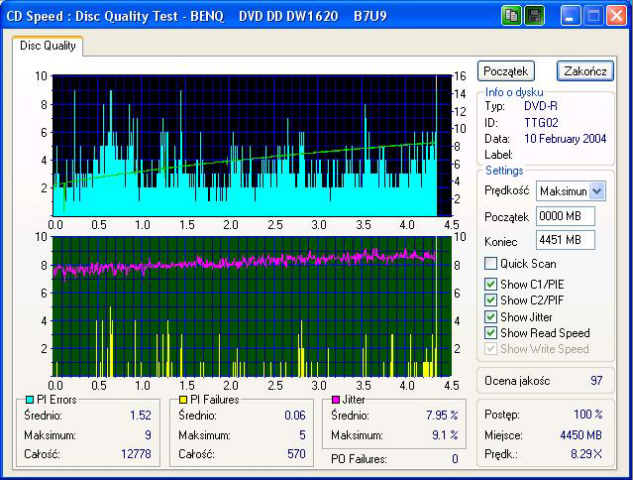Click the Jitter average 7.95 %
633x480 pixels.
pos(442,415)
